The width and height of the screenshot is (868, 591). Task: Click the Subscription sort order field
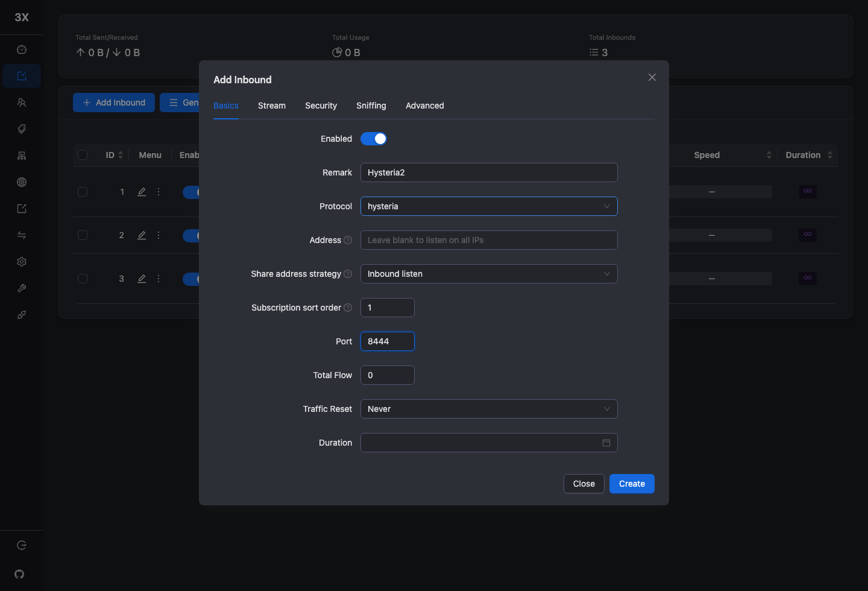point(388,308)
